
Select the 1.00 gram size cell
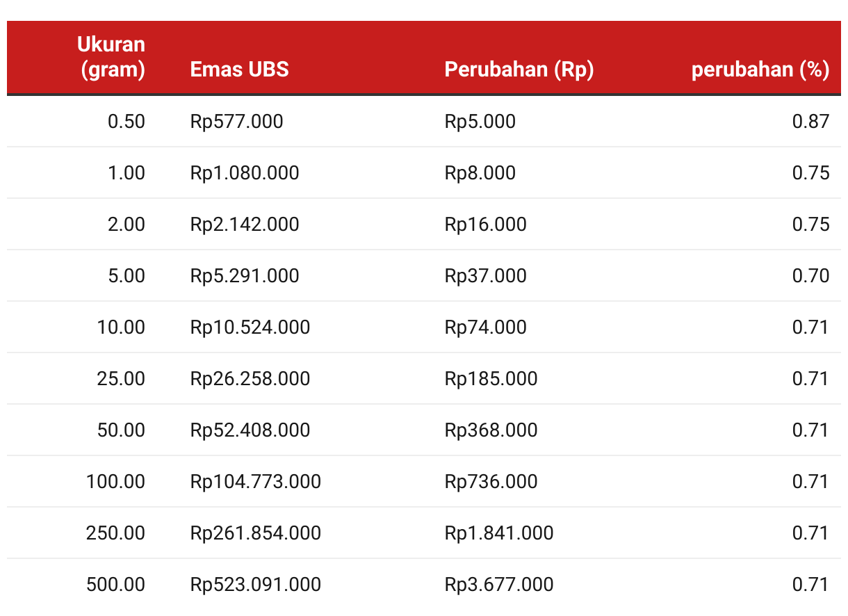tap(127, 173)
